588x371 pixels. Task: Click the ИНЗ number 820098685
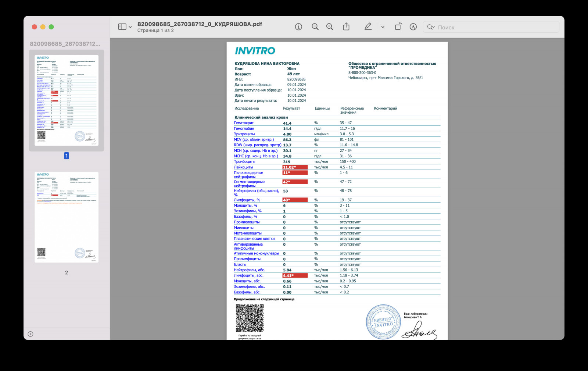[x=297, y=79]
